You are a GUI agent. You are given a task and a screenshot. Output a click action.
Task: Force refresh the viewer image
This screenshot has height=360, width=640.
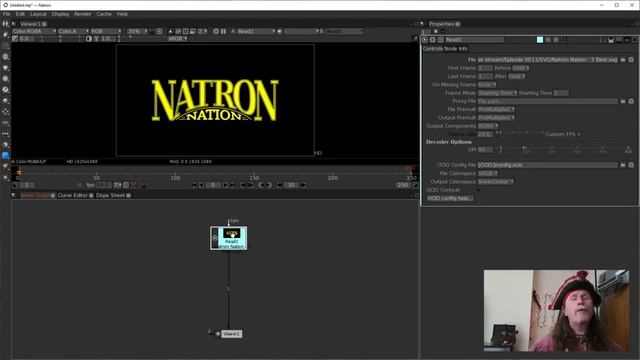[x=216, y=31]
